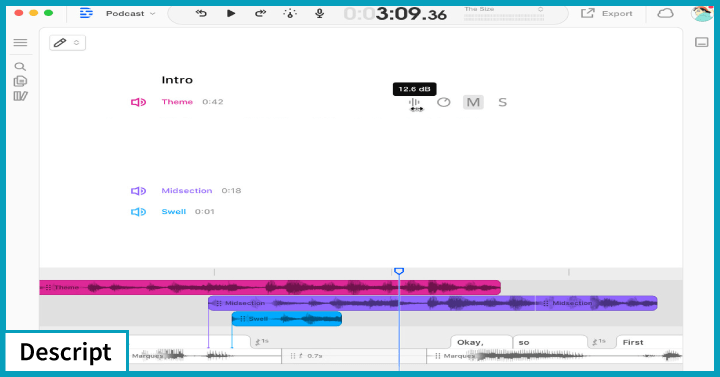Click the 0.7s gap clip
Screen dimensions: 720x377
click(x=354, y=356)
